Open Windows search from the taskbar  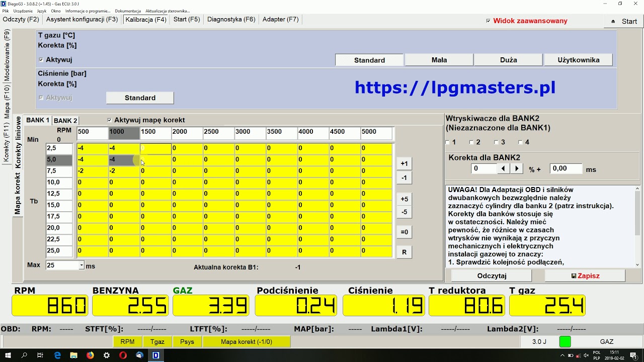pos(24,355)
